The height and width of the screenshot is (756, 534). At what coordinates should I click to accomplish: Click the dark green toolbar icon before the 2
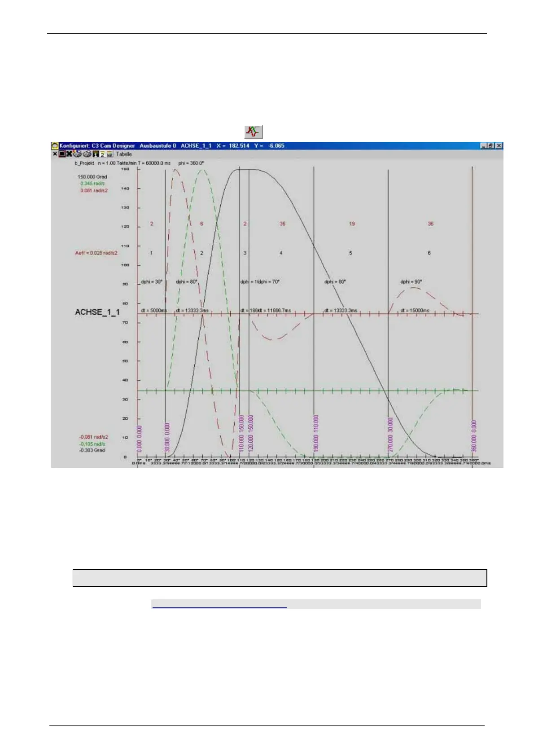tap(95, 154)
